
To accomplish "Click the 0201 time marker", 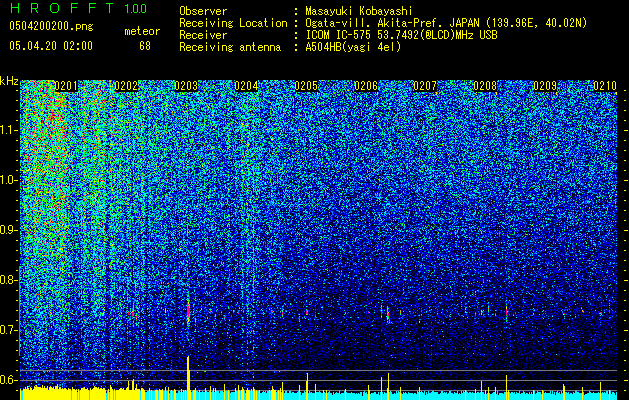I will [x=65, y=86].
